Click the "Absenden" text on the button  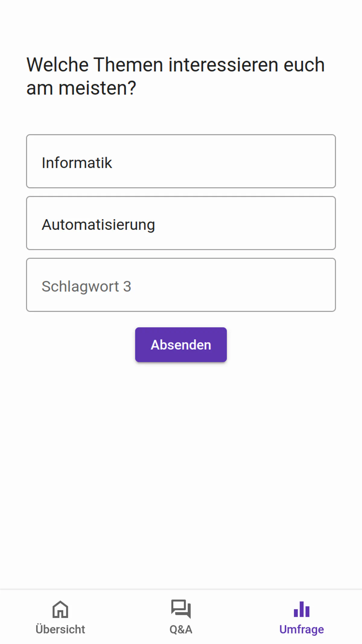pyautogui.click(x=181, y=345)
